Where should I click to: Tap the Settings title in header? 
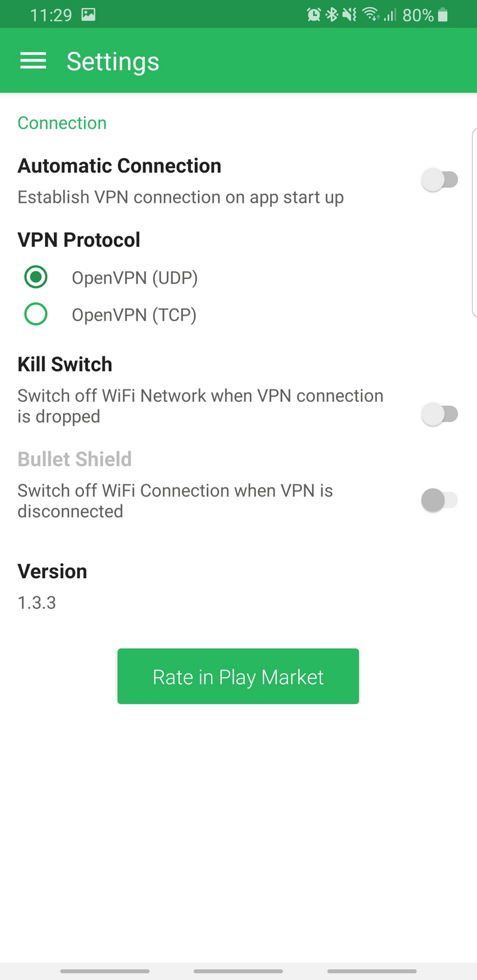click(x=113, y=61)
